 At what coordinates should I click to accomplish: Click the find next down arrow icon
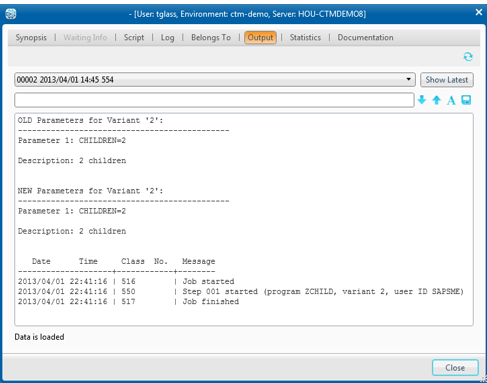422,100
